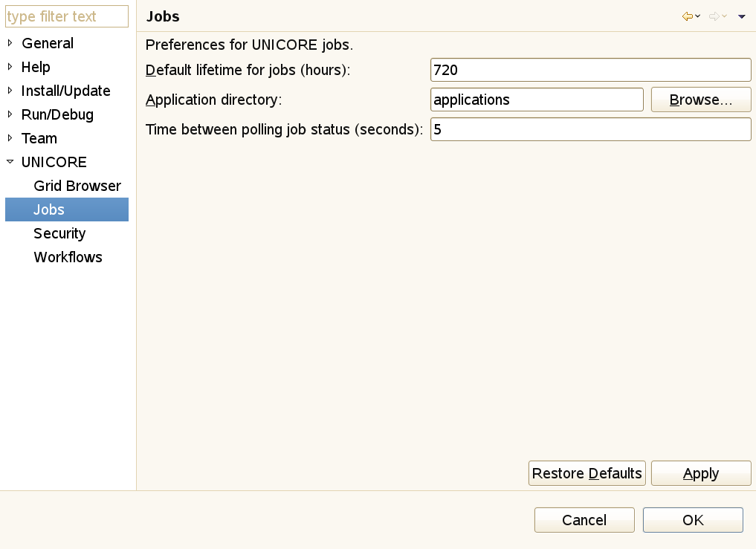Open the Grid Browser preferences page
This screenshot has height=549, width=756.
[77, 186]
